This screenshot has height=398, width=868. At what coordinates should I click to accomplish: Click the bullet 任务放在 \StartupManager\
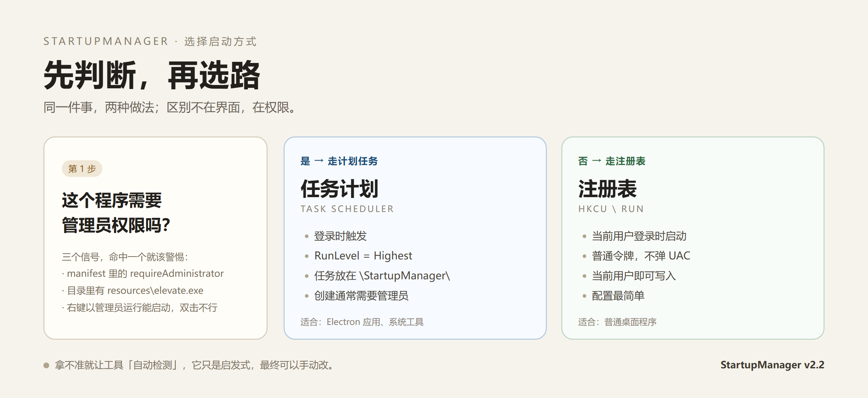pyautogui.click(x=382, y=276)
